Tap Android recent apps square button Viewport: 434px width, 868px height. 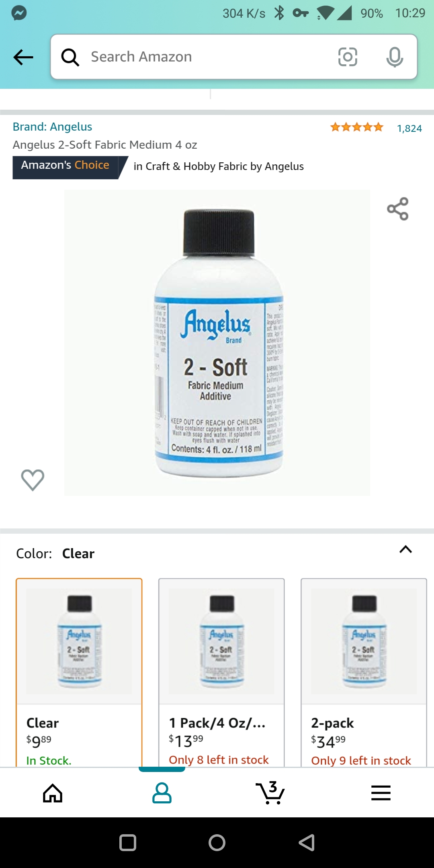pyautogui.click(x=128, y=843)
